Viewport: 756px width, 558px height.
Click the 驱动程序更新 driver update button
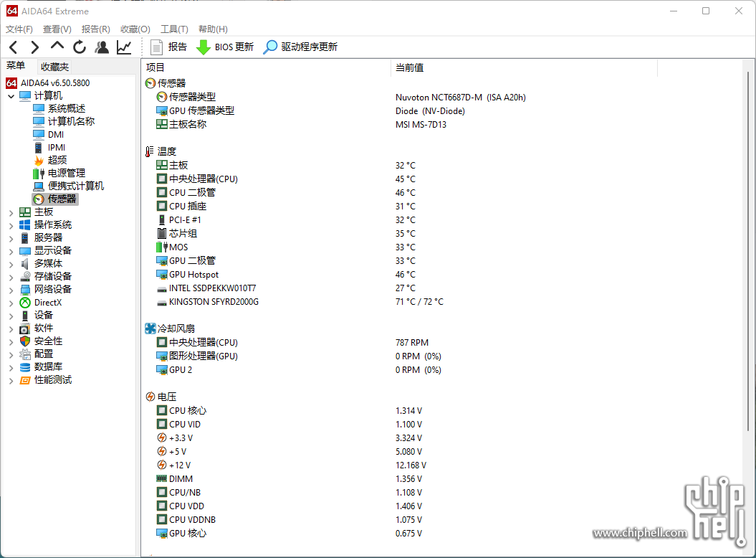300,47
